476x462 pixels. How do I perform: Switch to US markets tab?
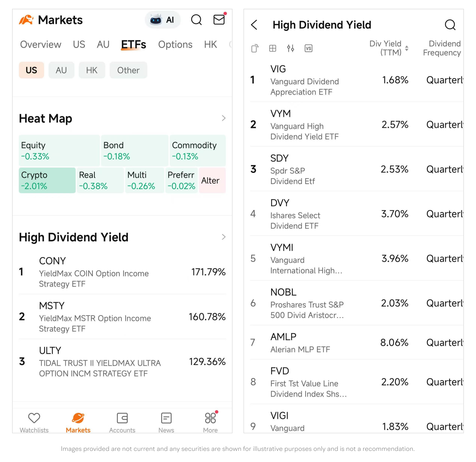coord(79,44)
